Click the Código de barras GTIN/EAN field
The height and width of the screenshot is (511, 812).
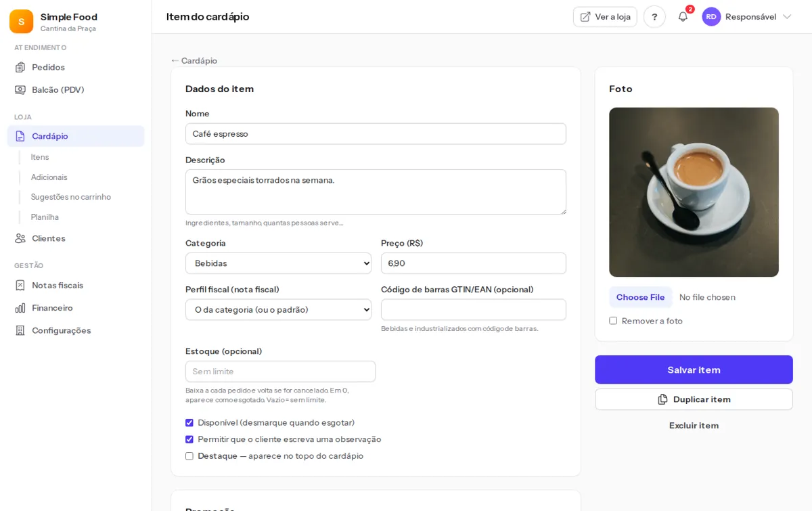(474, 310)
